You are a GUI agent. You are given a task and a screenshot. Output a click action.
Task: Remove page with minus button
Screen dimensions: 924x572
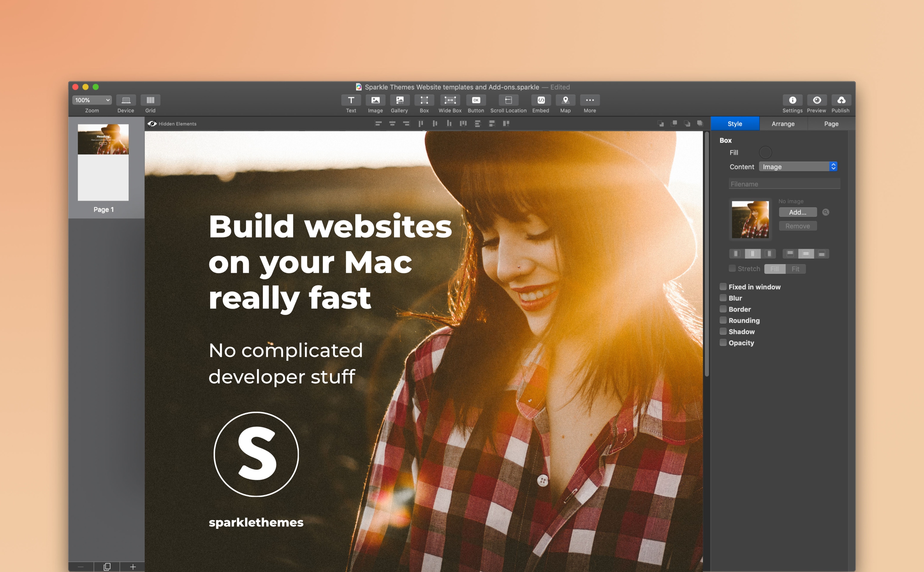pyautogui.click(x=81, y=566)
